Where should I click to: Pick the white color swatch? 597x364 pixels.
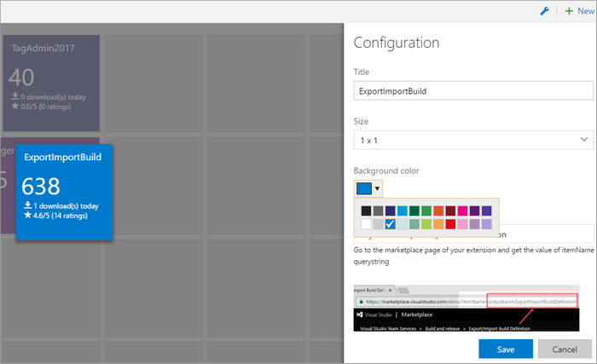pyautogui.click(x=366, y=224)
